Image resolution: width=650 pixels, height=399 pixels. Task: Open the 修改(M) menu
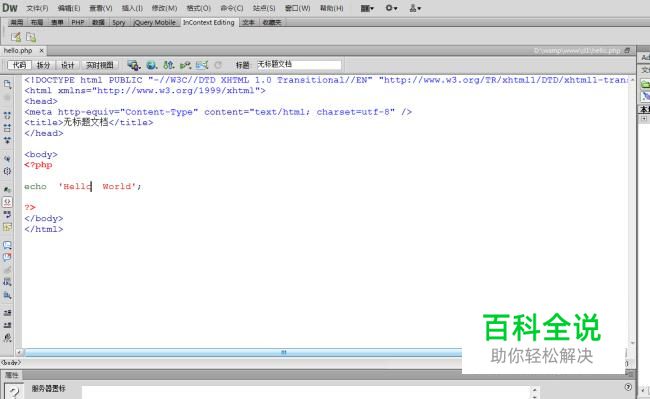click(x=164, y=8)
